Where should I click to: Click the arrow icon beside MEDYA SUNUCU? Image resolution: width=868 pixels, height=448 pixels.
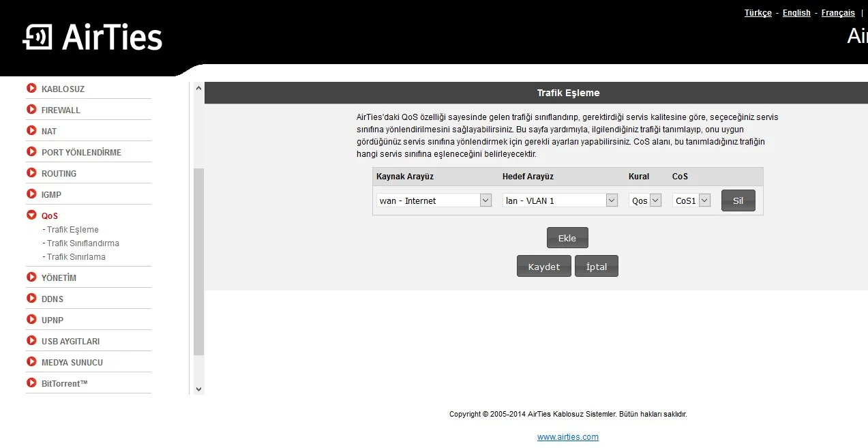(x=31, y=361)
